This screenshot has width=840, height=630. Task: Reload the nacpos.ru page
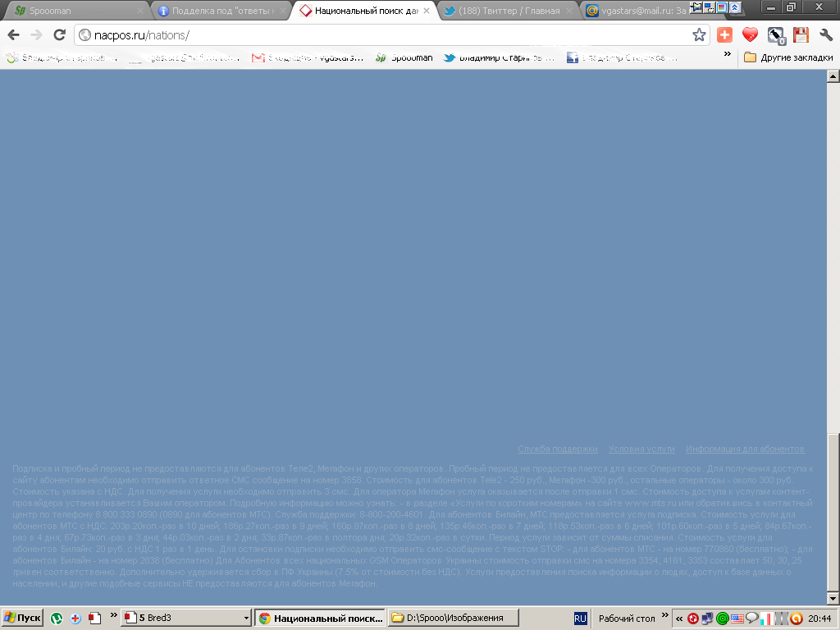(x=59, y=35)
